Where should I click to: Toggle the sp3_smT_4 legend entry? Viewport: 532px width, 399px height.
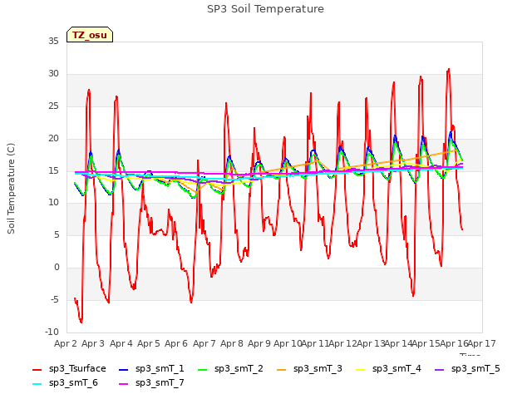pyautogui.click(x=388, y=369)
